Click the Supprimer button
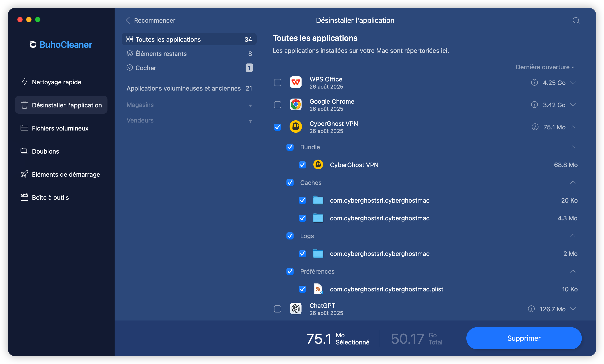Screen dimensions: 604x364 pyautogui.click(x=524, y=338)
